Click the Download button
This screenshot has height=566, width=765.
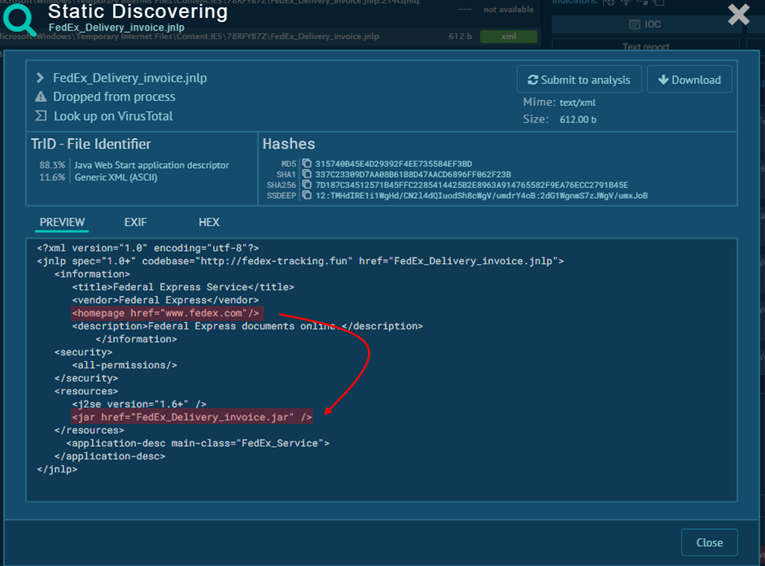689,80
